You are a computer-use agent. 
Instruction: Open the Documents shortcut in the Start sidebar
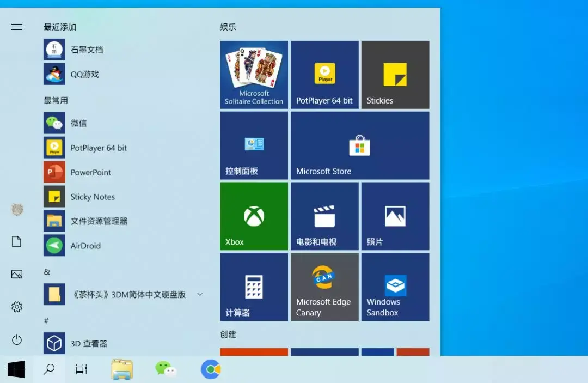coord(17,241)
